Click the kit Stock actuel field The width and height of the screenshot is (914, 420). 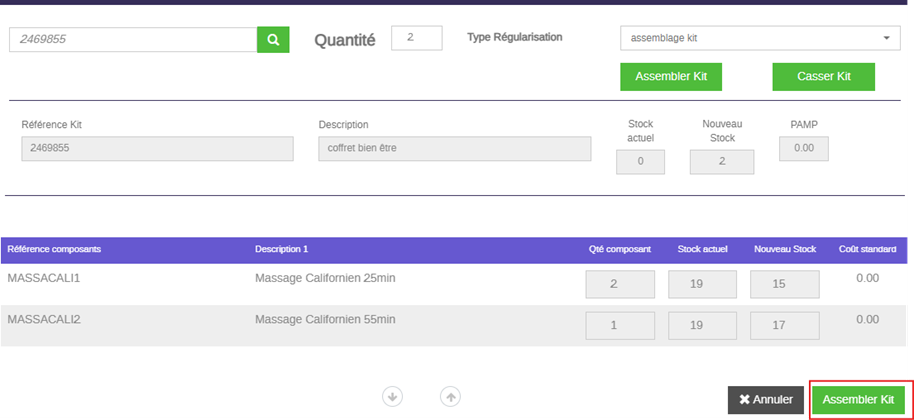tap(641, 162)
